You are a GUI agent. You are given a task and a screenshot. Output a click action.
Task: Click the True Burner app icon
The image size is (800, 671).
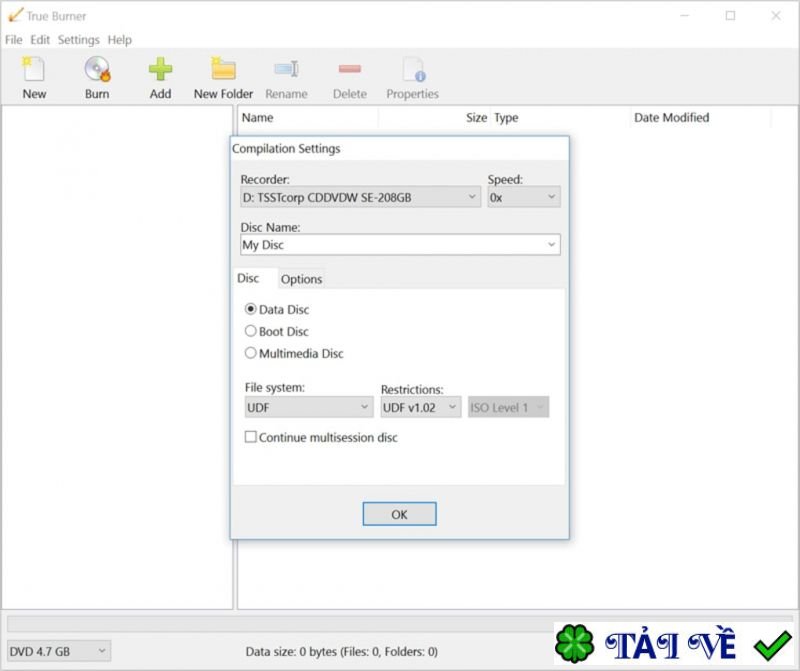point(15,15)
